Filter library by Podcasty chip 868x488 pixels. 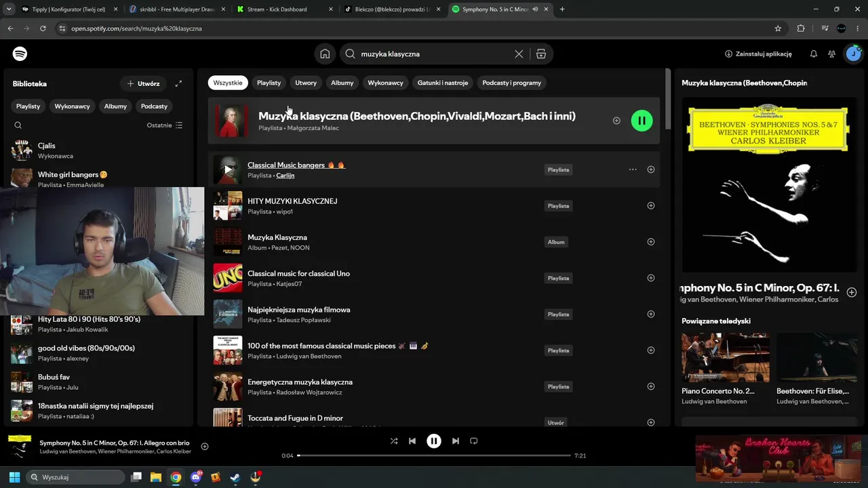154,106
